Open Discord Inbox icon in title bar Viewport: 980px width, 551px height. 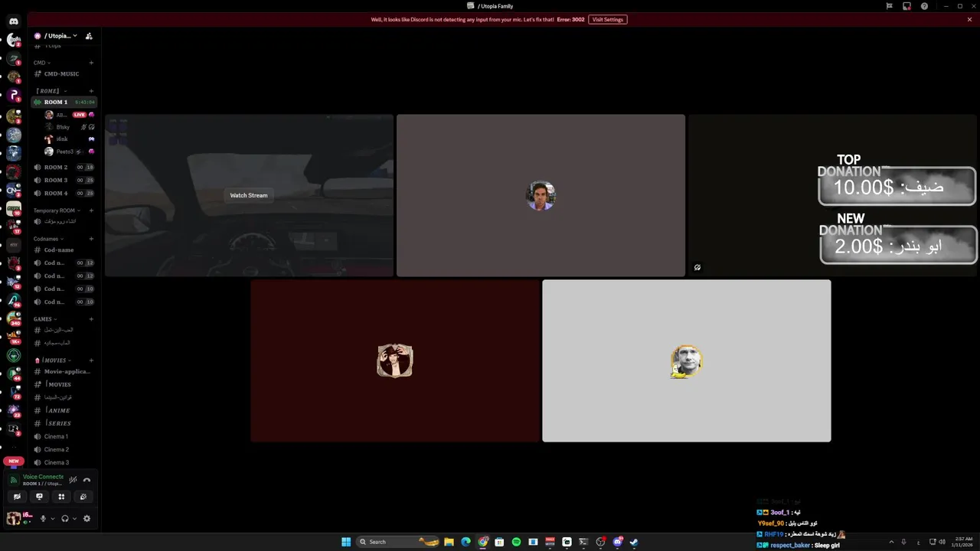906,6
